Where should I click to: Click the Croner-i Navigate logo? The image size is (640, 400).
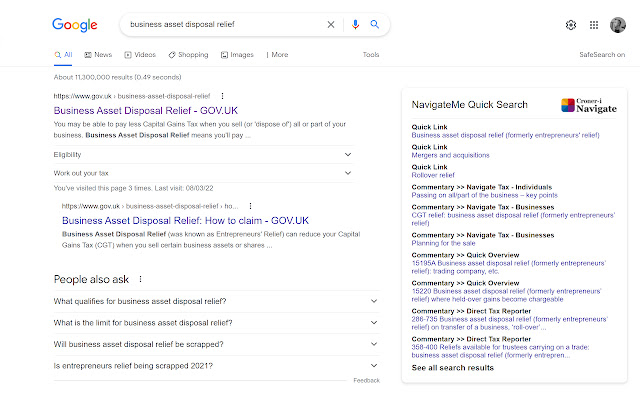[589, 105]
